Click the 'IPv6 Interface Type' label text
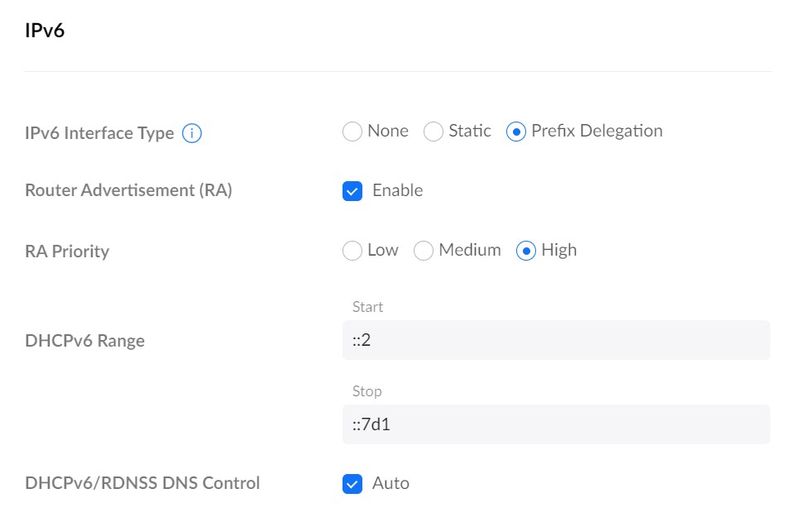The image size is (800, 527). pyautogui.click(x=99, y=133)
